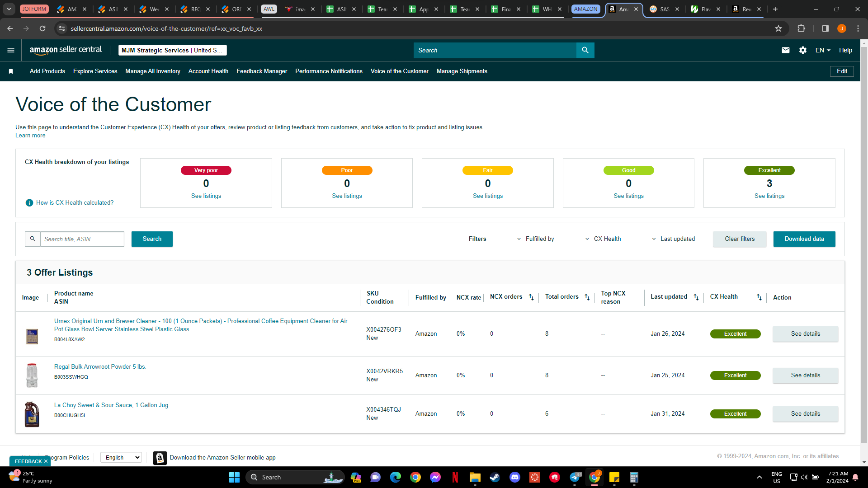Click the Amazon Seller Central logo
Screen dimensions: 868x488
66,50
